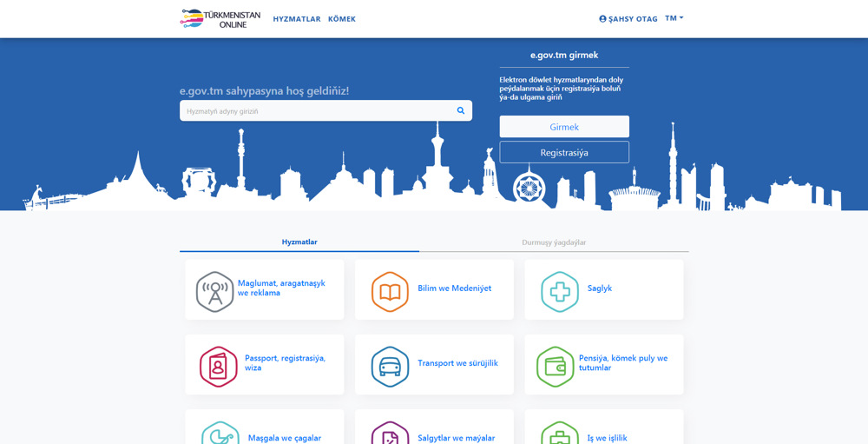Open the Kömek help menu
This screenshot has height=444, width=868.
tap(342, 19)
